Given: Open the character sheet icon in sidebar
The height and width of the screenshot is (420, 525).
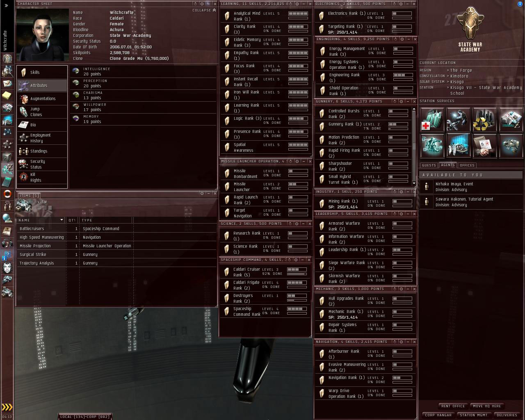Looking at the screenshot, I should coord(7,59).
